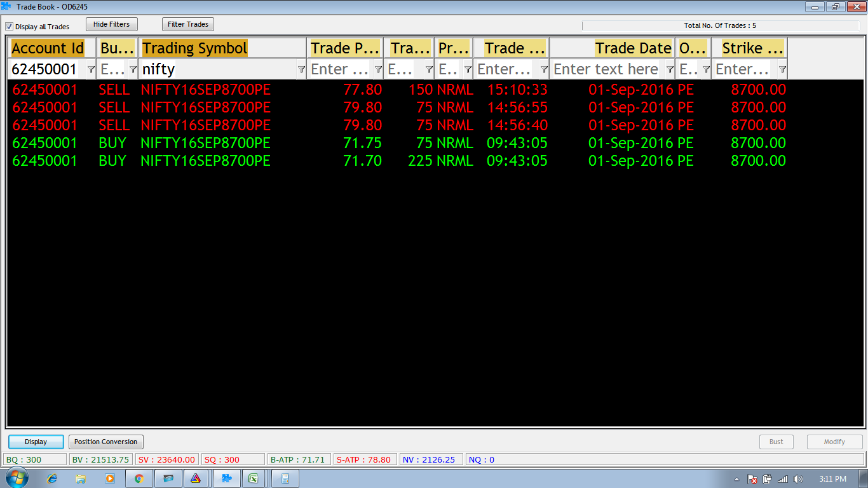Screen dimensions: 868x488
Task: Click the Account Id column header
Action: (x=48, y=48)
